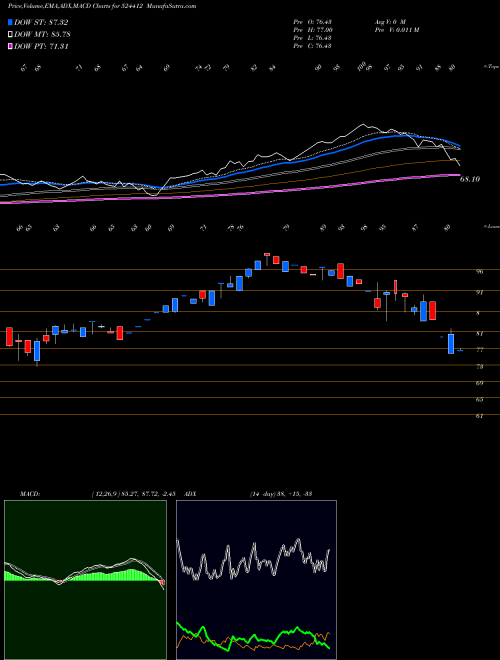Screen dimensions: 500x660
Task: Click the 69 price axis label
Action: coord(479,383)
